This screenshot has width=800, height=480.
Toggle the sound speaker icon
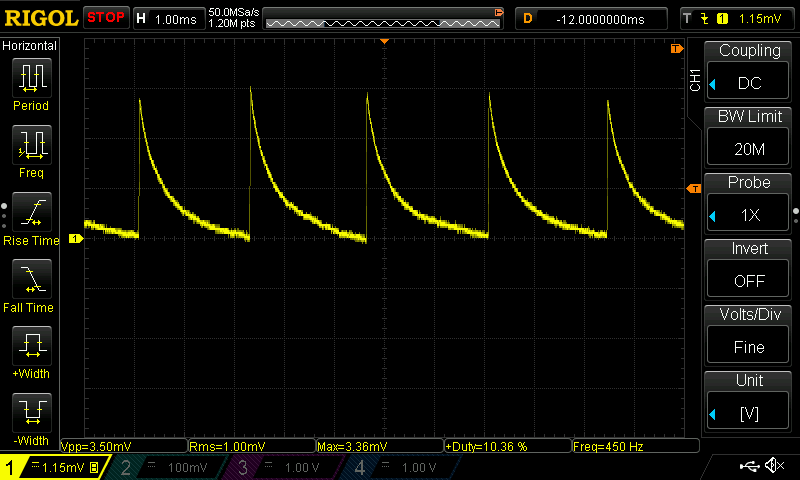coord(774,466)
